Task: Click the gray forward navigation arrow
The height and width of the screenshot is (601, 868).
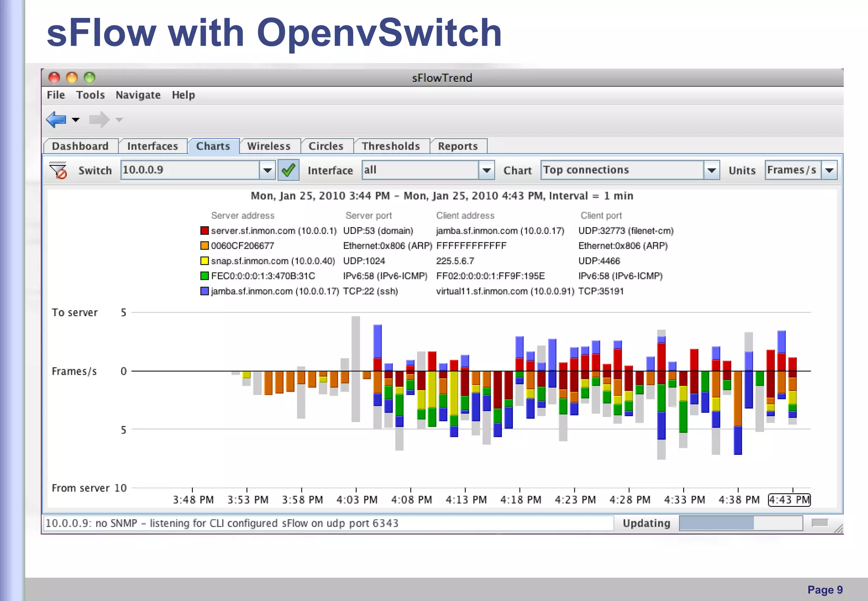Action: click(99, 120)
